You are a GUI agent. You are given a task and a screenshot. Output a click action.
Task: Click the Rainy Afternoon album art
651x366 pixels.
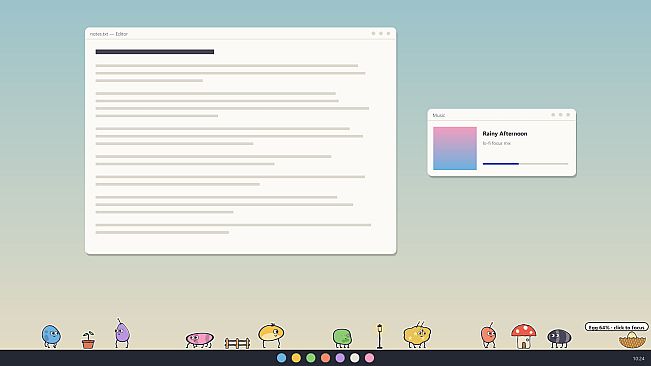tap(455, 148)
